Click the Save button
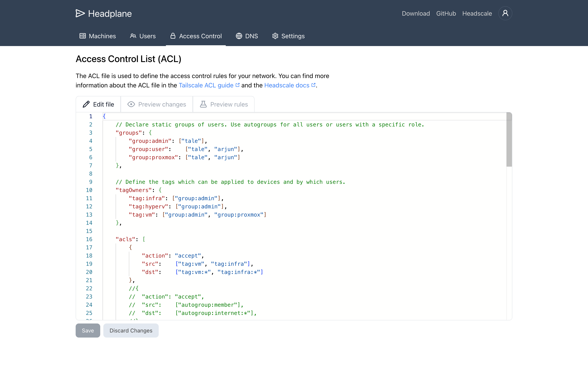The width and height of the screenshot is (588, 375). (88, 331)
